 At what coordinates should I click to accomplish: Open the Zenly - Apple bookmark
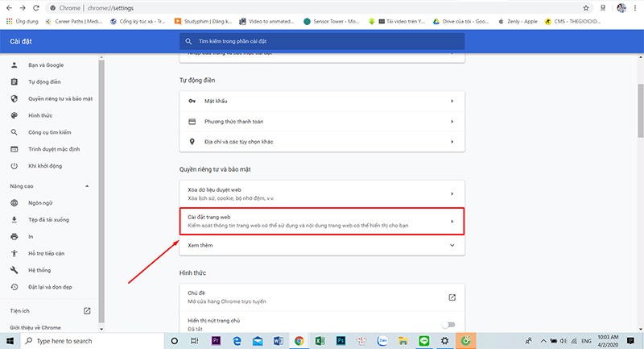coord(518,22)
